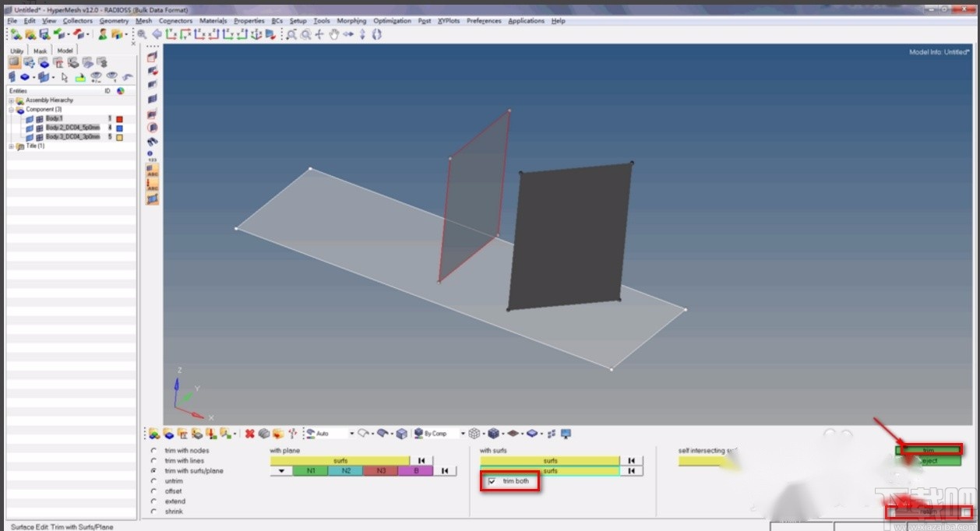The image size is (980, 531).
Task: Click the arrow selector icon in browser toolbar
Action: pos(64,77)
